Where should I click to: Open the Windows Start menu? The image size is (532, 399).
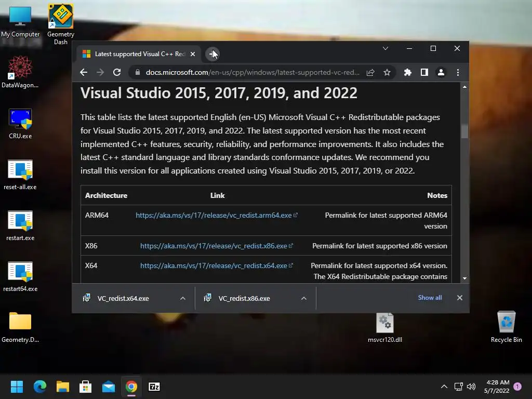(x=17, y=387)
